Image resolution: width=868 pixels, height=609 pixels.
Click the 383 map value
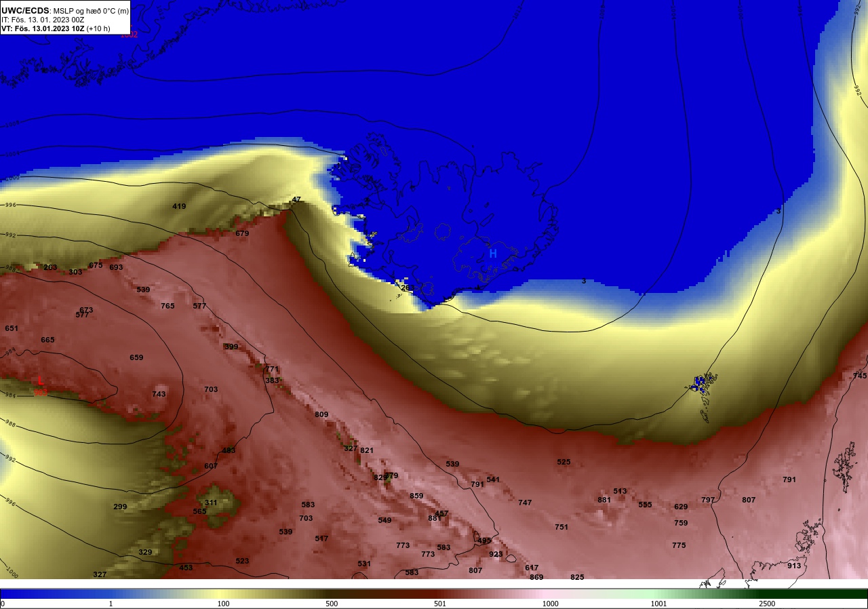point(272,380)
